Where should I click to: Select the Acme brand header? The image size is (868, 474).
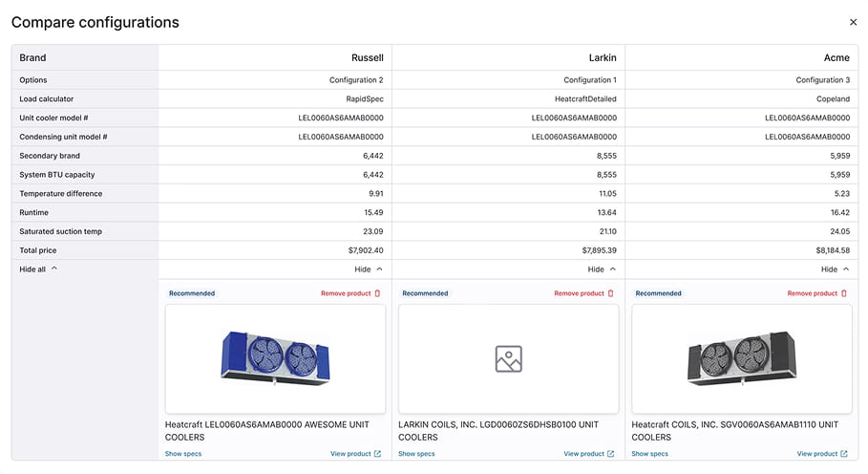tap(836, 57)
